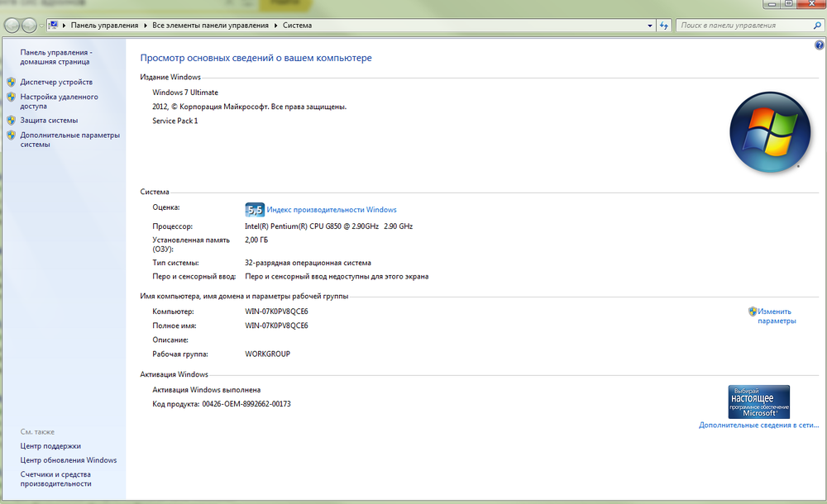Image resolution: width=827 pixels, height=504 pixels.
Task: Click the refresh icon beside the address bar
Action: [x=663, y=26]
